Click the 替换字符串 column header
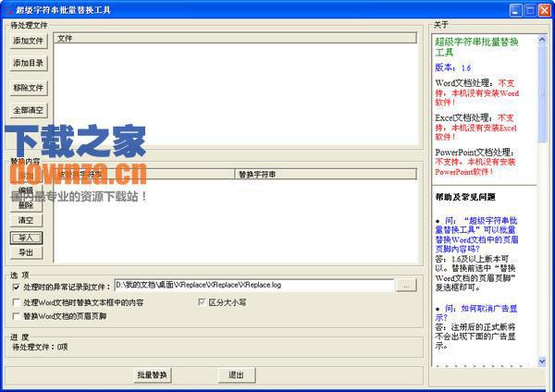Screen dimensions: 555x392 326,174
